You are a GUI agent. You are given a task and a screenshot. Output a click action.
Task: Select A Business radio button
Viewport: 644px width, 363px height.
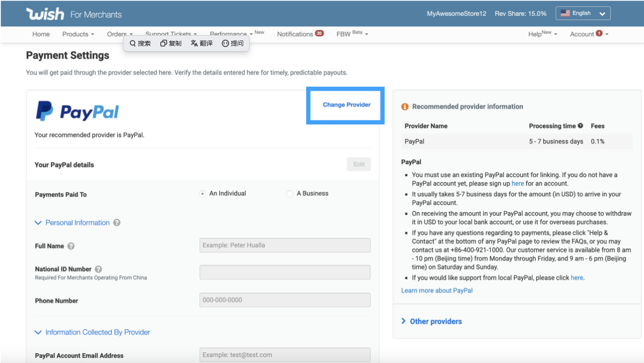pyautogui.click(x=290, y=194)
